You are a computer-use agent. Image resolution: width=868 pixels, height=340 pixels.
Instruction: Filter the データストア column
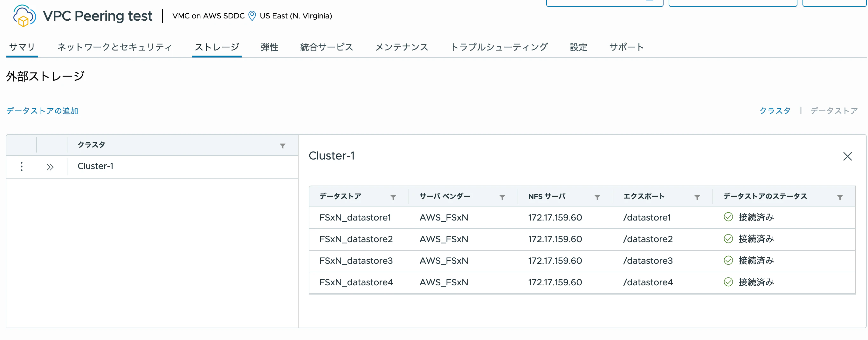point(393,197)
